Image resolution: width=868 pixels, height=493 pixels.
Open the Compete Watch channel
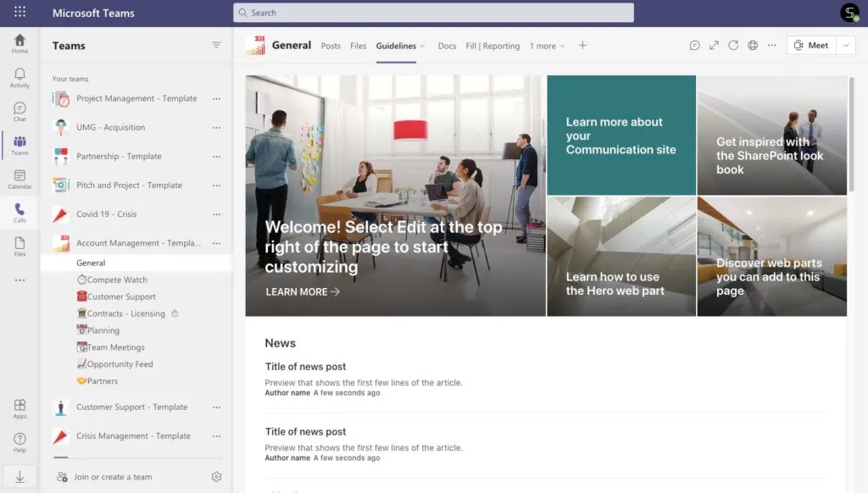[112, 280]
